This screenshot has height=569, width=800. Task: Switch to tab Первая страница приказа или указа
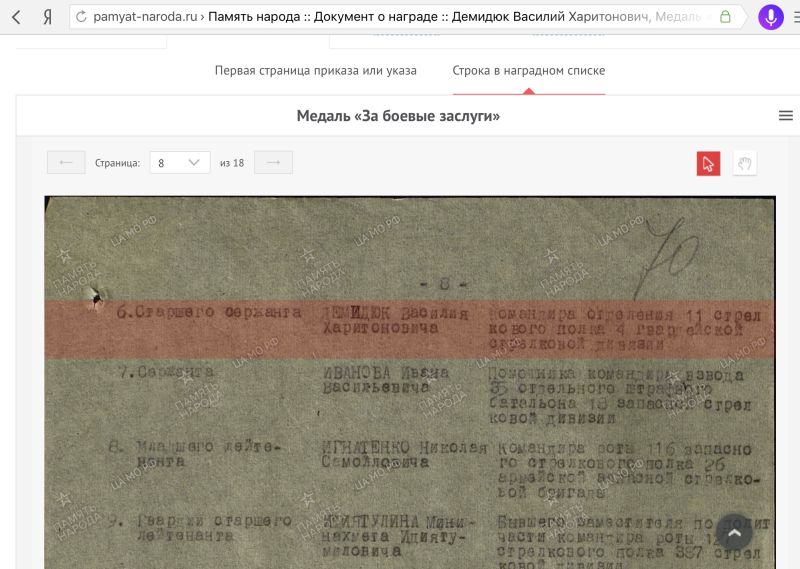(315, 70)
